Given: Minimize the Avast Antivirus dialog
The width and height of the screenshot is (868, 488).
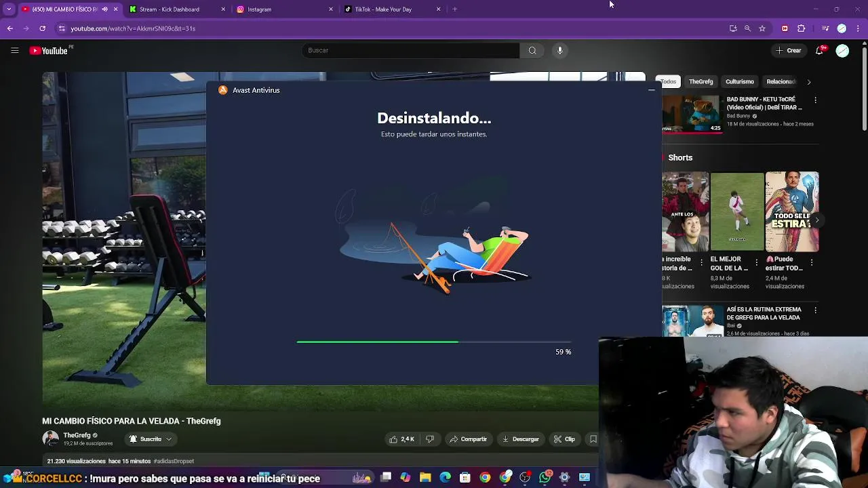Looking at the screenshot, I should pyautogui.click(x=651, y=90).
